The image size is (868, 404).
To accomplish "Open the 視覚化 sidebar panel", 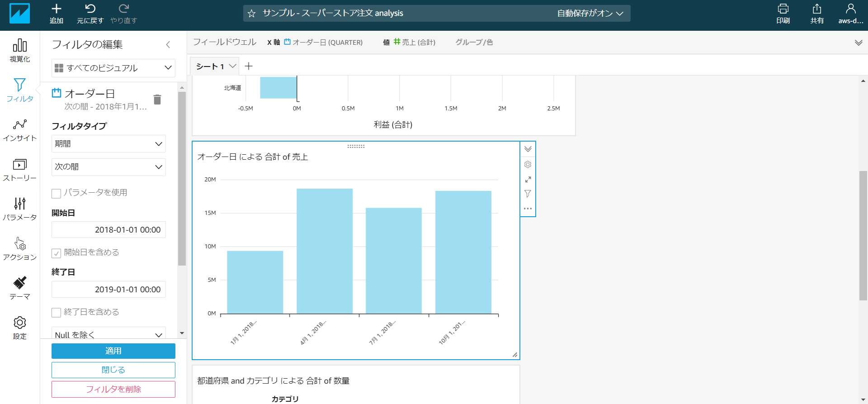I will [20, 51].
